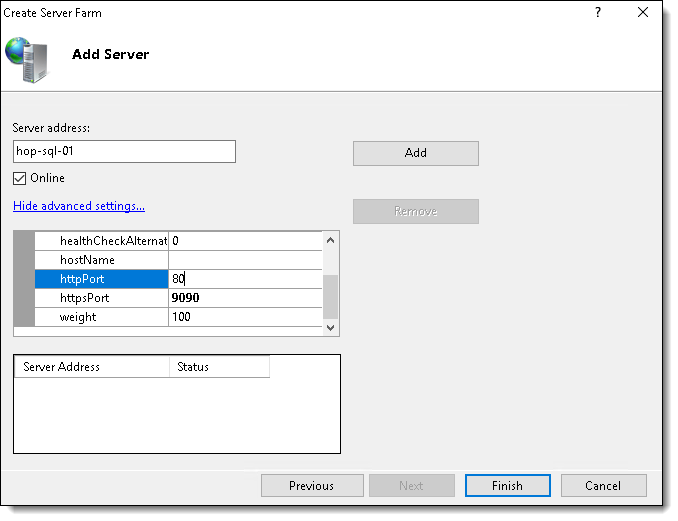Click the server globe icon

point(28,60)
